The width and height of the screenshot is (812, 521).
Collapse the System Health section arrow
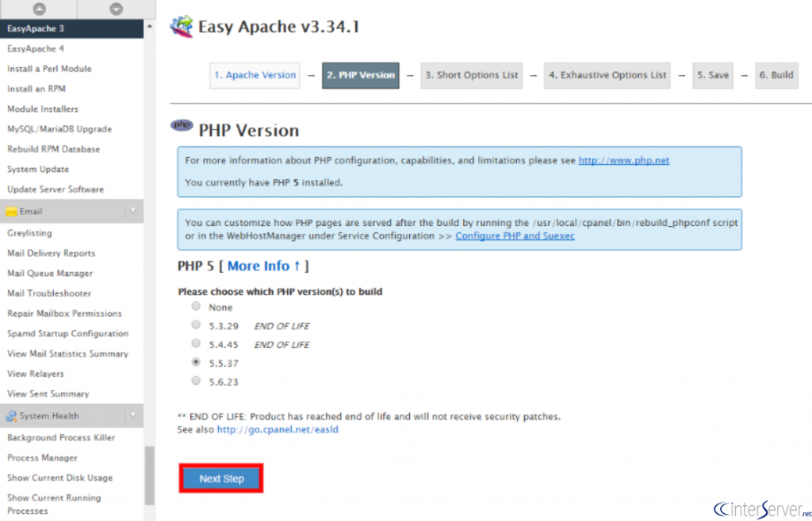point(133,416)
